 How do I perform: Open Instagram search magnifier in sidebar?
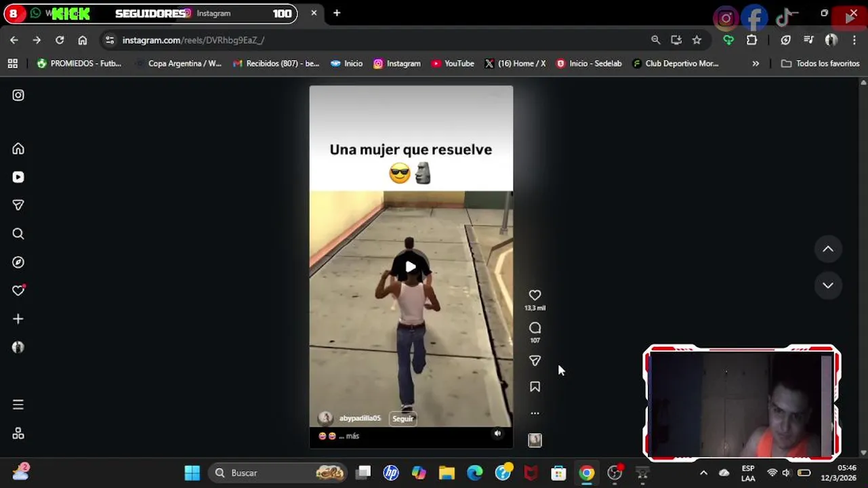(x=18, y=234)
